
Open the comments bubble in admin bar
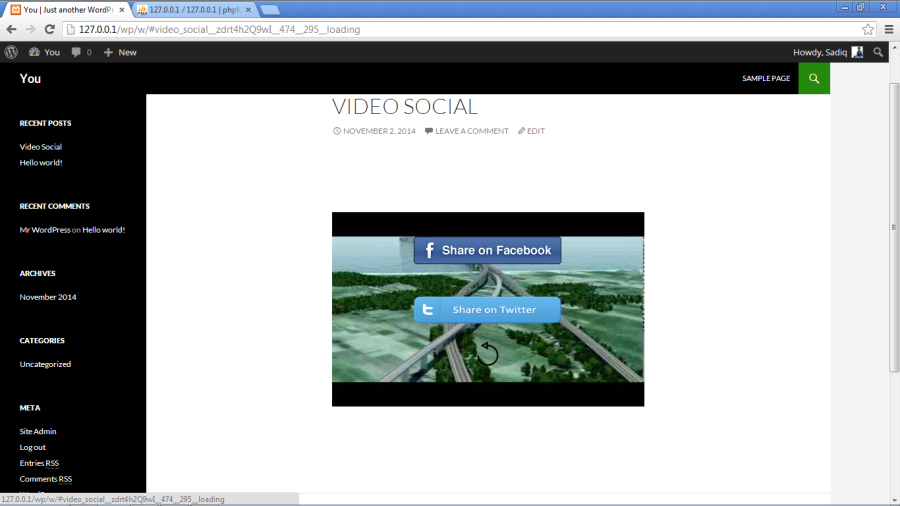(x=81, y=52)
